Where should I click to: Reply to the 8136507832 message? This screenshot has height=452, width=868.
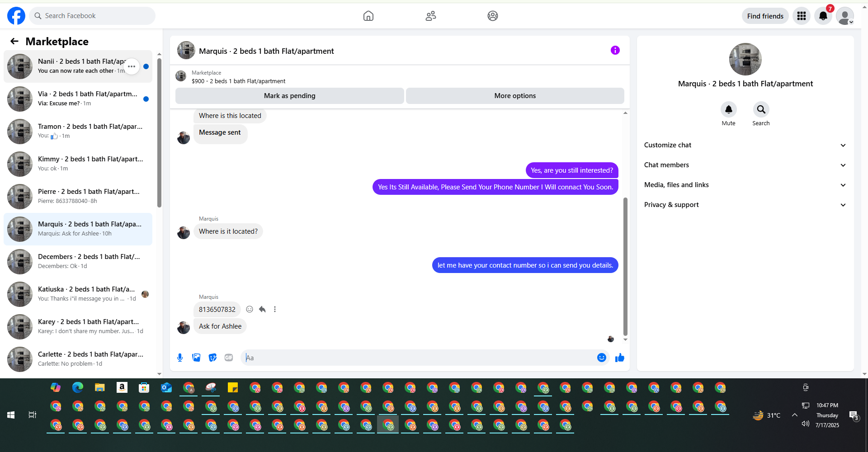(x=262, y=309)
